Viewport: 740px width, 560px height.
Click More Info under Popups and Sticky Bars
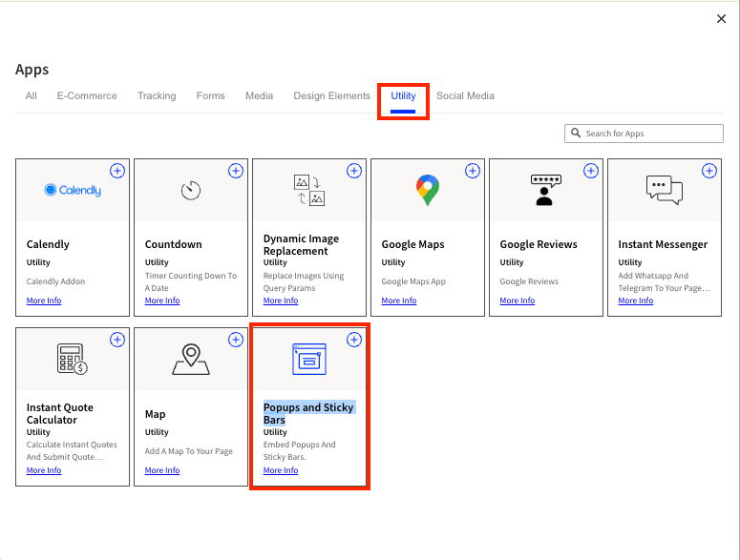[281, 470]
